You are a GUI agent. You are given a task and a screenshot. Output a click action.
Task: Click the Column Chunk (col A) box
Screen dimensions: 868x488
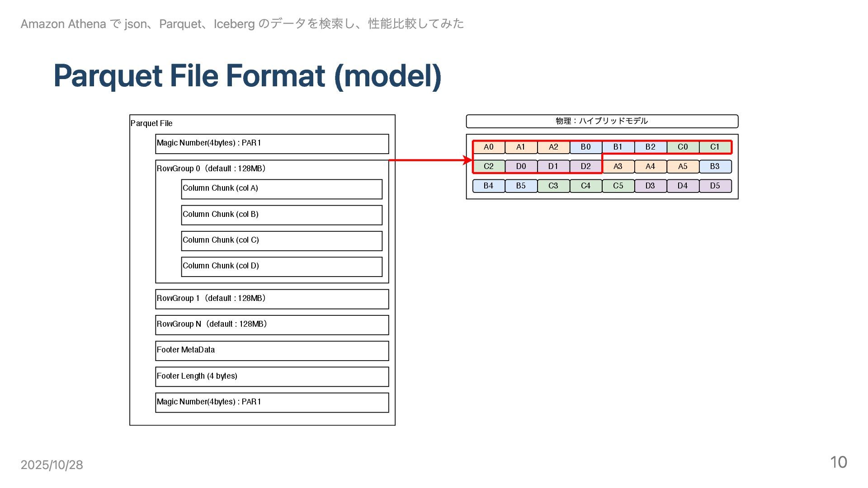[281, 189]
